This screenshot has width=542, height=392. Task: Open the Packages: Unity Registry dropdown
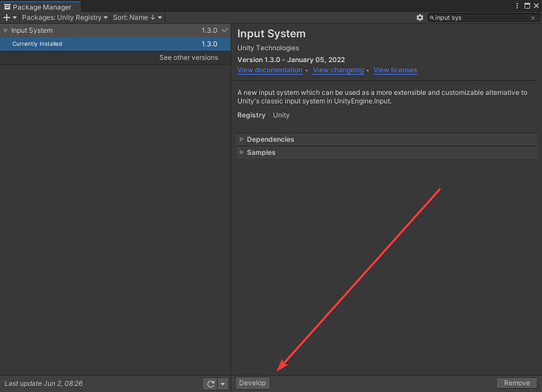coord(64,17)
